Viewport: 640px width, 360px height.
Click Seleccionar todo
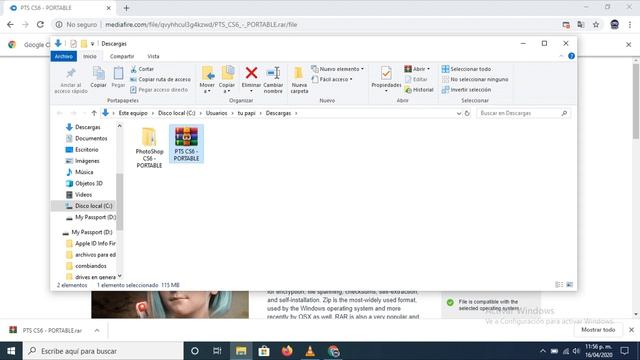click(x=466, y=69)
